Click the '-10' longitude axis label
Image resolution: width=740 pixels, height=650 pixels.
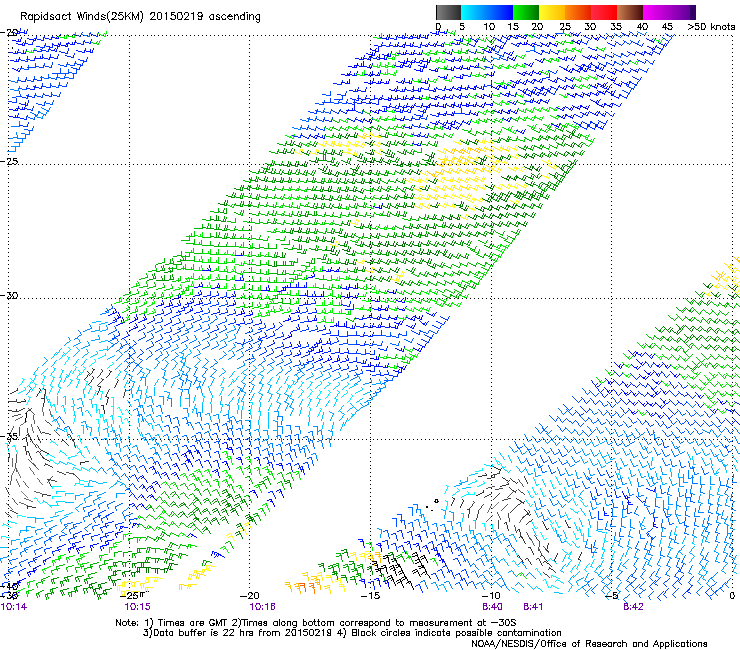[491, 596]
